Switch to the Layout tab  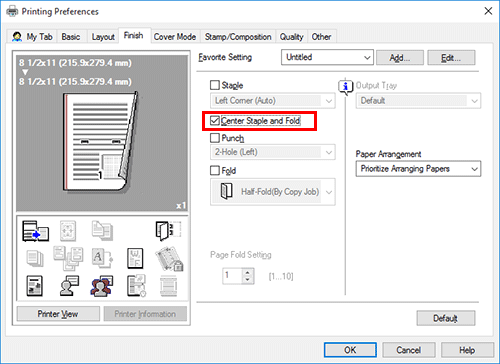point(103,37)
